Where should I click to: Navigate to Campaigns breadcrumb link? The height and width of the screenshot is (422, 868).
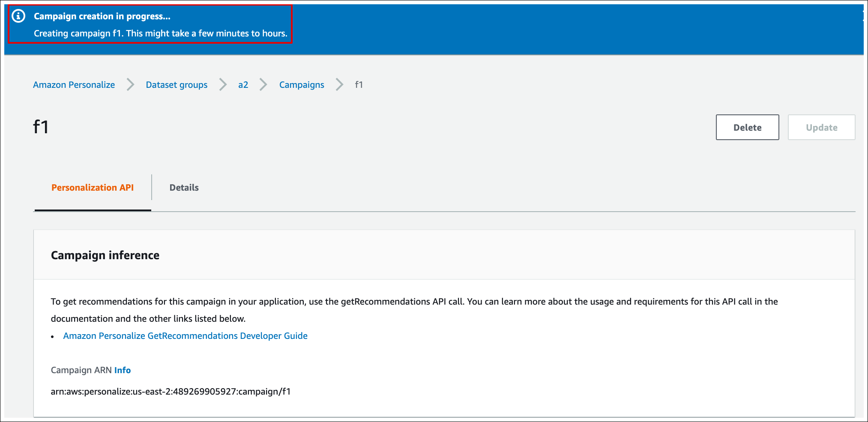302,85
